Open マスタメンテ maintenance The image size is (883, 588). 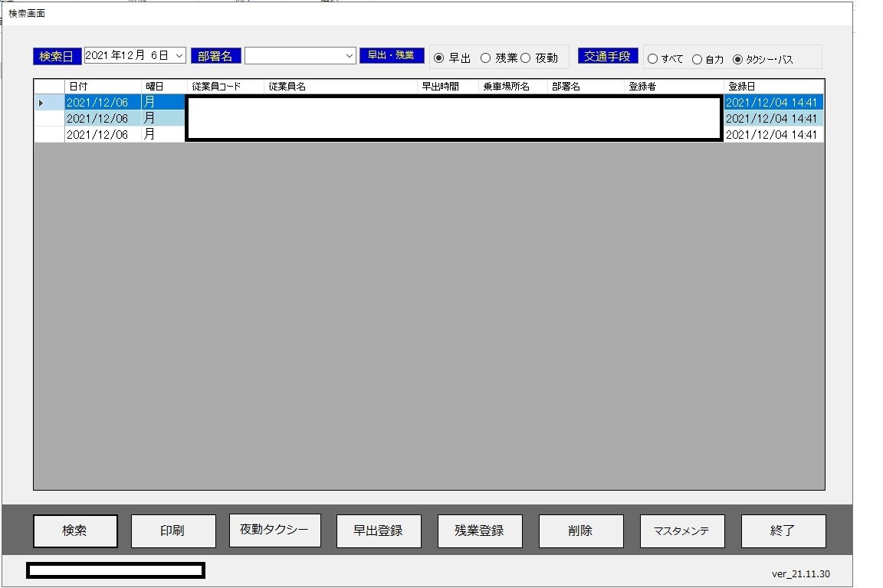pyautogui.click(x=682, y=531)
